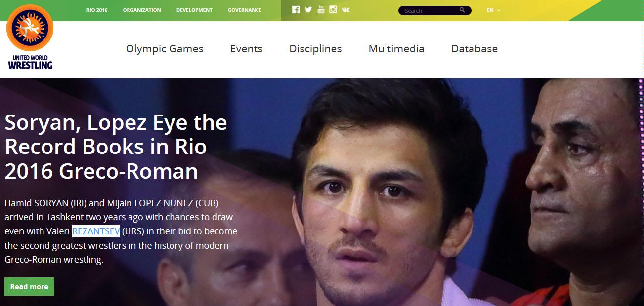Viewport: 644px width, 306px height.
Task: Open the VK social icon
Action: pyautogui.click(x=345, y=9)
